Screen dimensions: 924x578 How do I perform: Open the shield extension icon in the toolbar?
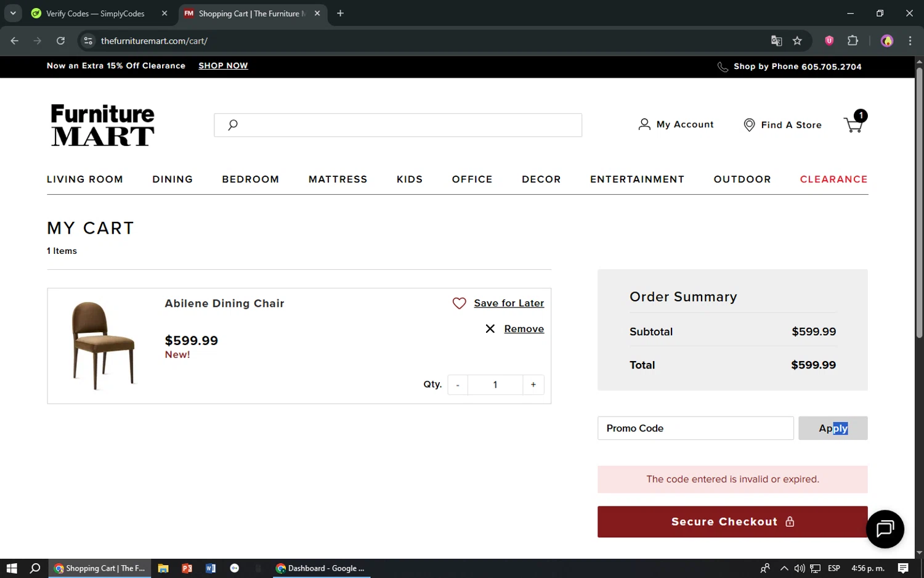tap(829, 41)
